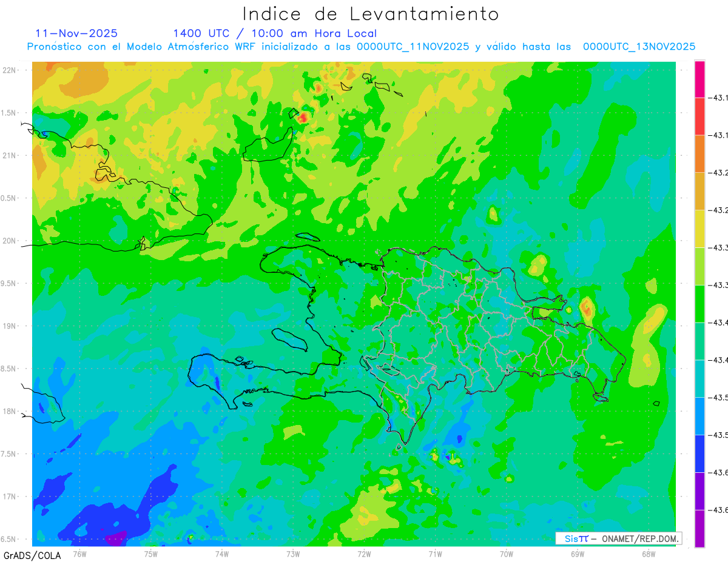Viewport: 728px width, 562px height.
Task: Click the '20N' latitude label
Action: click(x=9, y=241)
